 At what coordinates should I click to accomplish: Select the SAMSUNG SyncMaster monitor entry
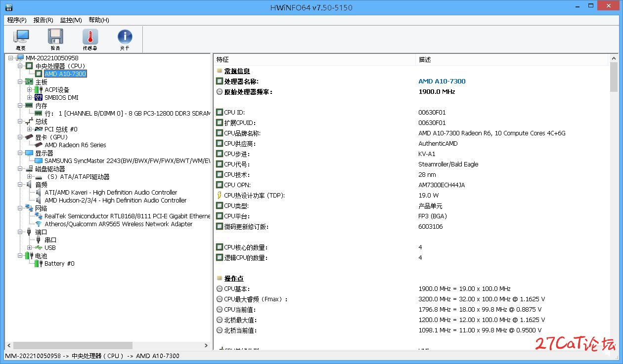(127, 161)
